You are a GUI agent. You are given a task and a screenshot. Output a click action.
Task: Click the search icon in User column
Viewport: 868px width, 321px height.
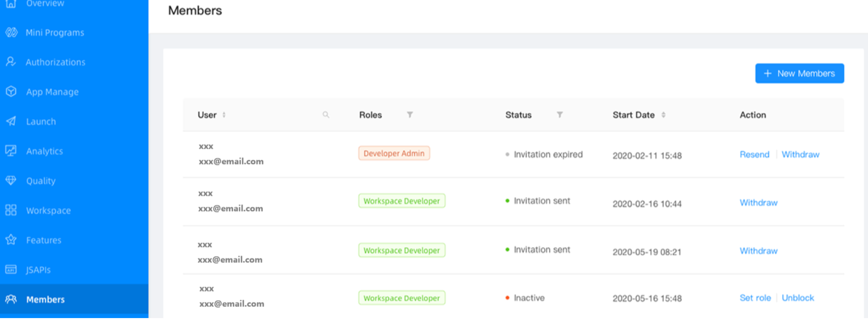(x=326, y=115)
